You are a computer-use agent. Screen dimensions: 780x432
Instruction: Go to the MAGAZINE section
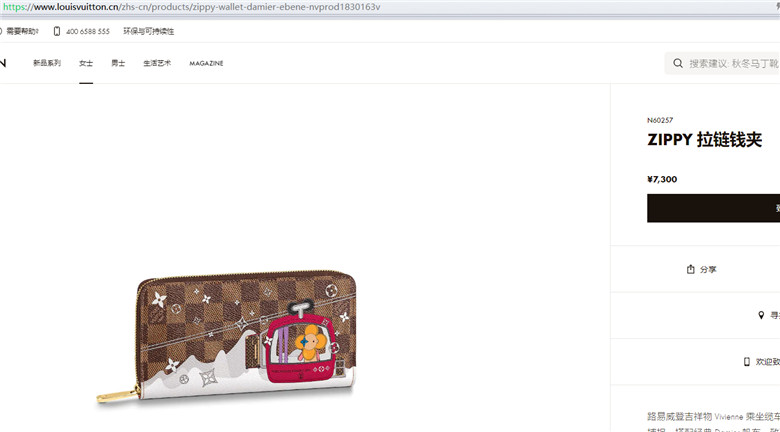coord(206,63)
